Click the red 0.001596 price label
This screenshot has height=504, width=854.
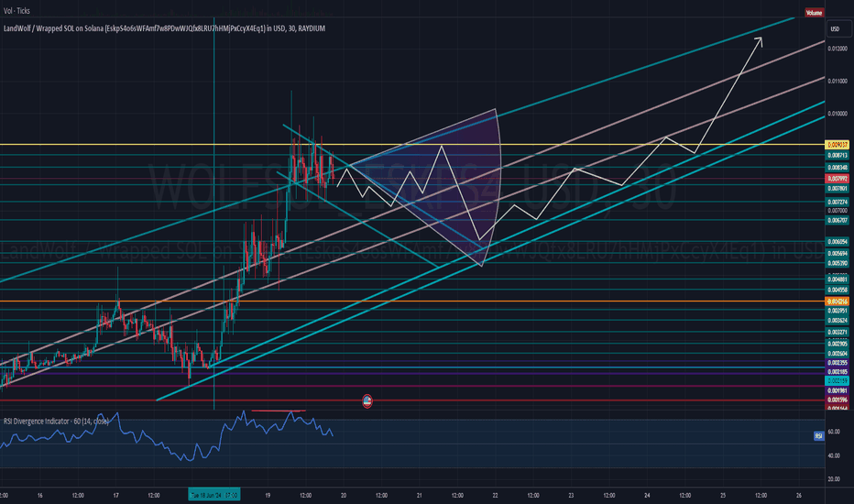tap(838, 400)
